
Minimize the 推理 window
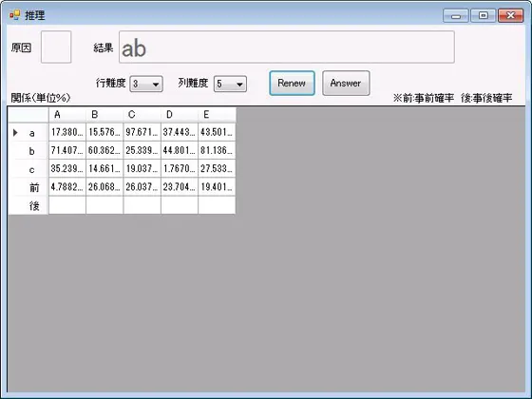(456, 16)
